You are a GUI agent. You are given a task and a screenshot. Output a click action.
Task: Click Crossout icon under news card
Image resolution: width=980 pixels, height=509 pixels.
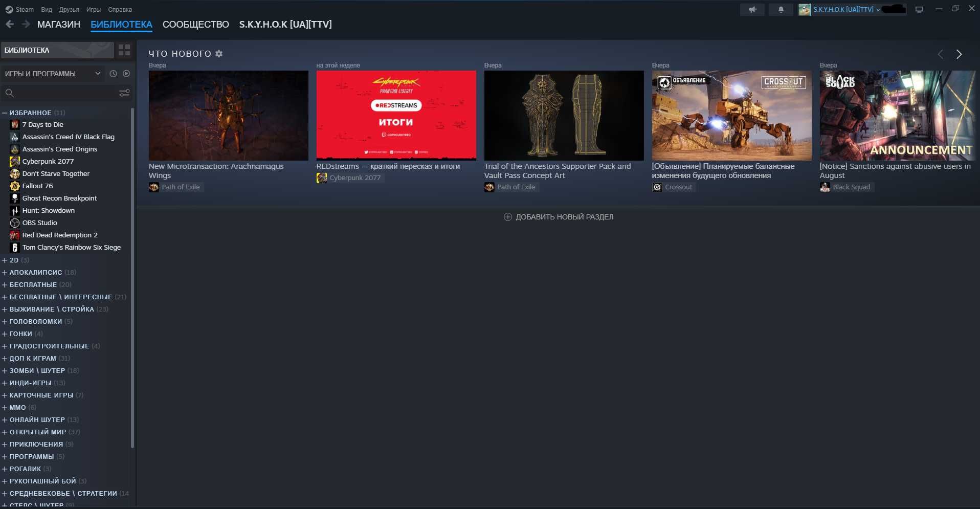(x=657, y=187)
